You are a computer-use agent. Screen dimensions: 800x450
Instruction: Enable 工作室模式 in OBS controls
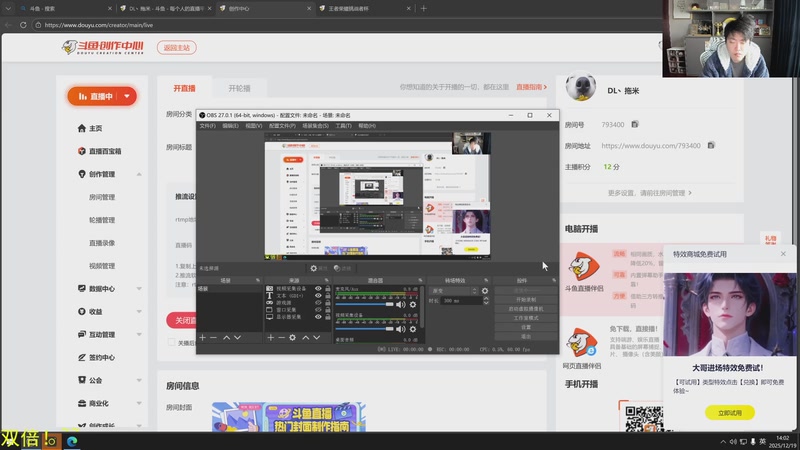(526, 318)
